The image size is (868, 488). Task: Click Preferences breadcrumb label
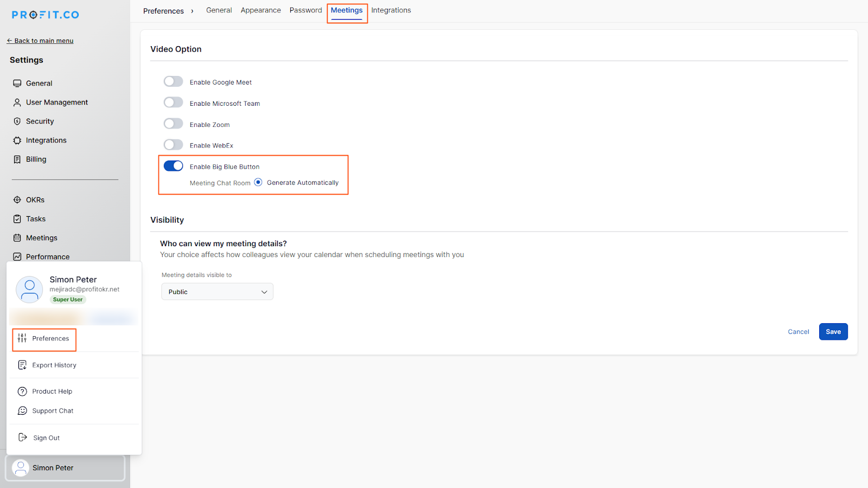[163, 11]
